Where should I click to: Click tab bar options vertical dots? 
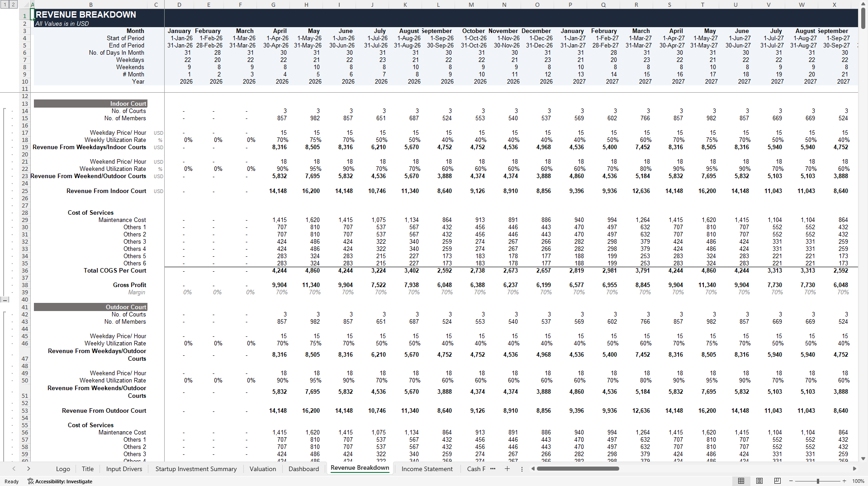[522, 469]
